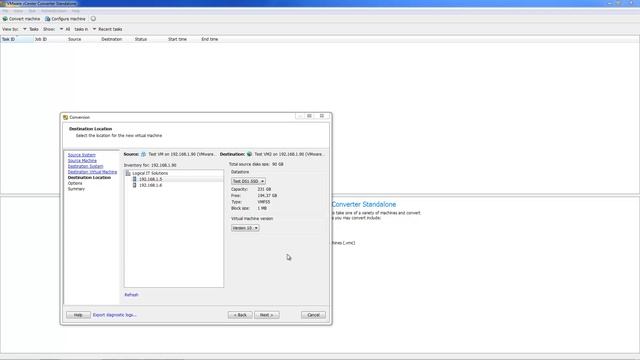Click the Source virtual machine icon
Viewport: 640px width, 360px height.
click(143, 154)
